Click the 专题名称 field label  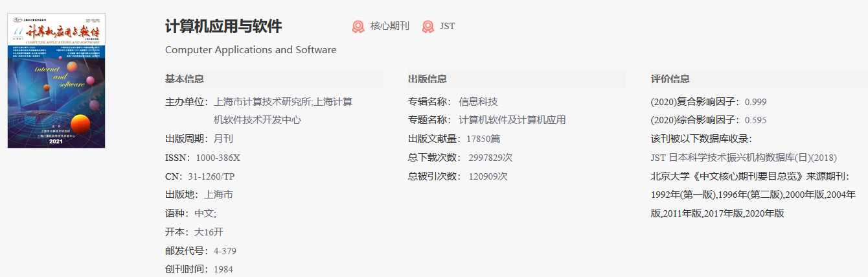pos(429,120)
